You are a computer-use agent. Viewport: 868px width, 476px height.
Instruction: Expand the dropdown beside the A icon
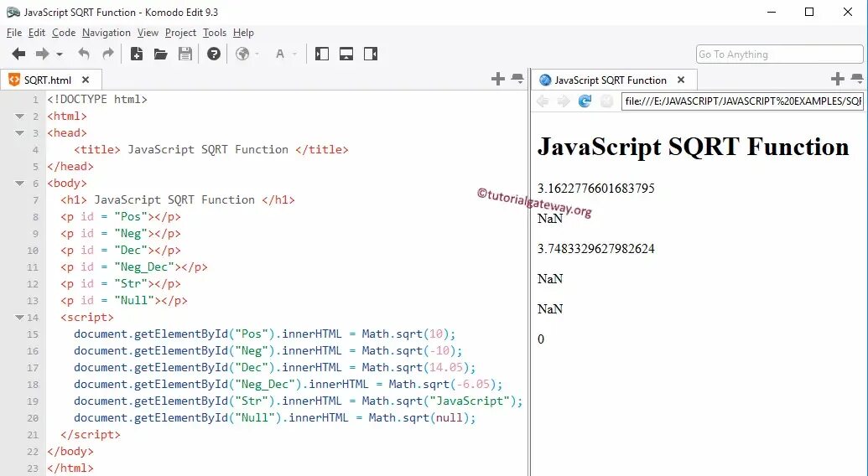294,54
